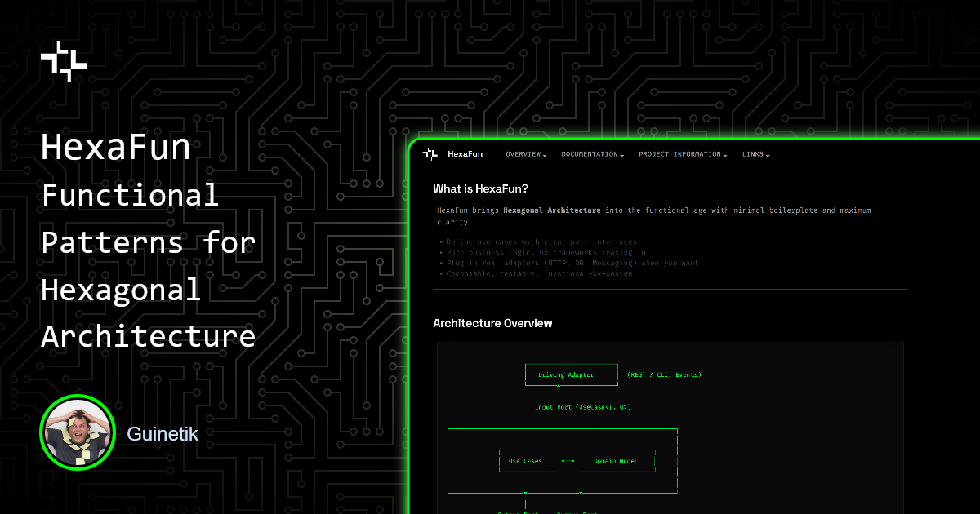
Task: Expand the PROJECT INFORMATION dropdown
Action: pyautogui.click(x=681, y=154)
